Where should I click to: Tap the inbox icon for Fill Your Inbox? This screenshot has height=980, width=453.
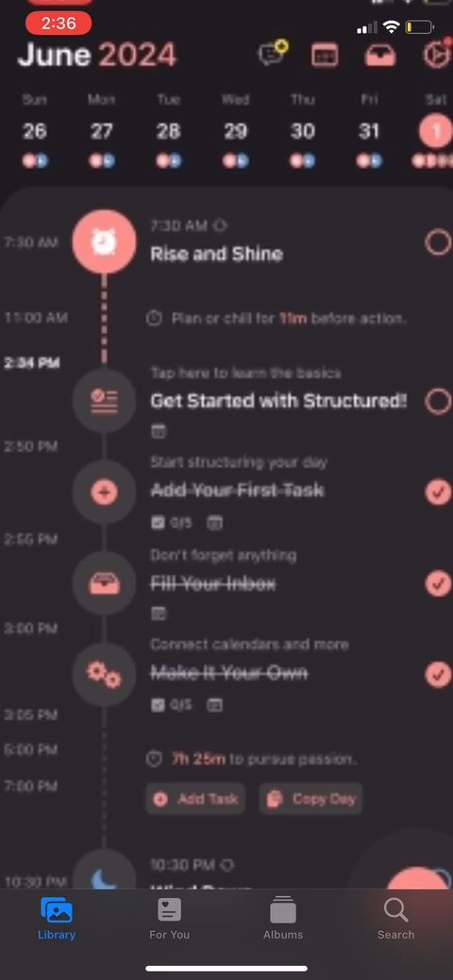point(104,584)
